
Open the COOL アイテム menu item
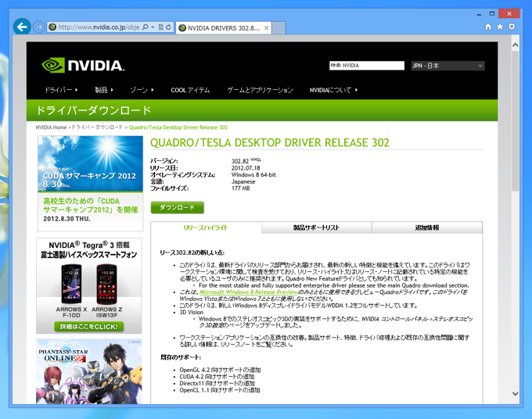[190, 90]
